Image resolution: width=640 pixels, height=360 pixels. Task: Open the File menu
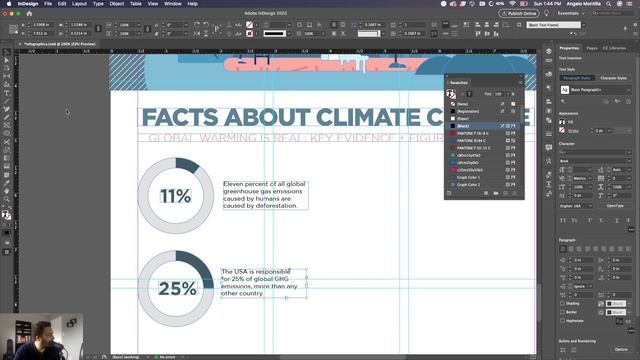[x=48, y=4]
